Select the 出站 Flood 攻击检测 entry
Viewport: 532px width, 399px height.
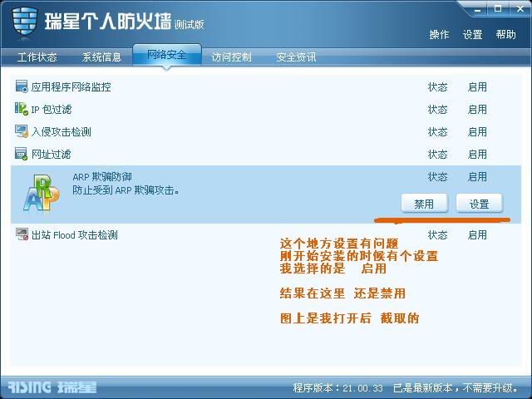(x=266, y=234)
